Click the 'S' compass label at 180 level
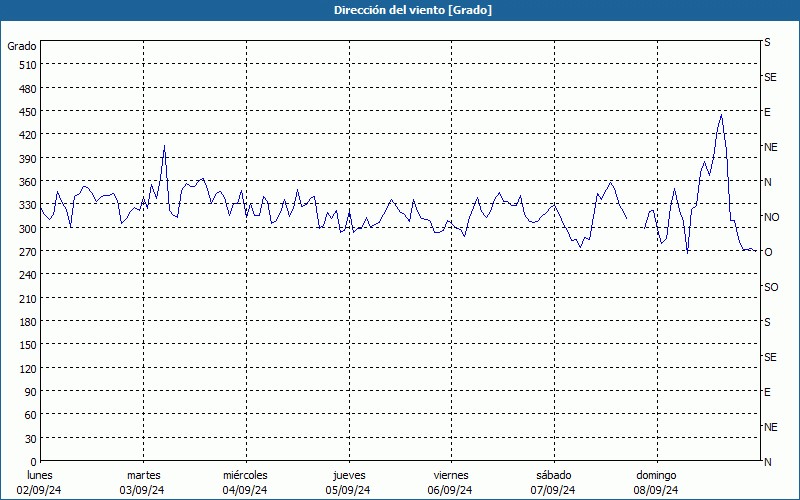The image size is (800, 500). (x=767, y=322)
